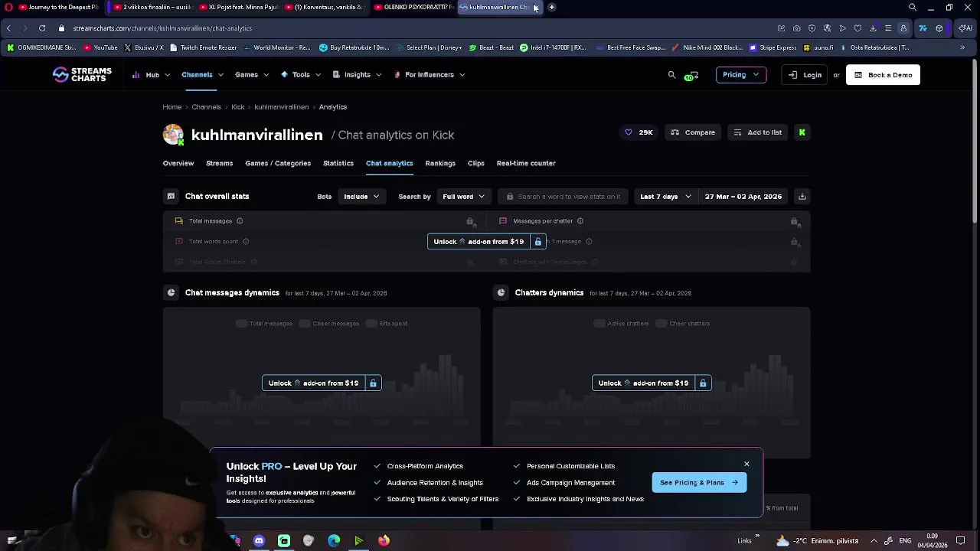Screen dimensions: 980x551
Task: Click the green Kick platform icon
Action: (x=802, y=132)
